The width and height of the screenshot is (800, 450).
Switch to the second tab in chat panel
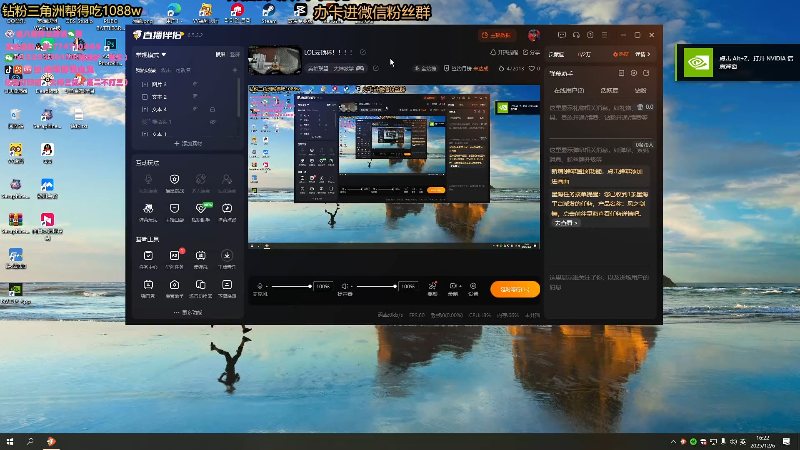pos(608,90)
